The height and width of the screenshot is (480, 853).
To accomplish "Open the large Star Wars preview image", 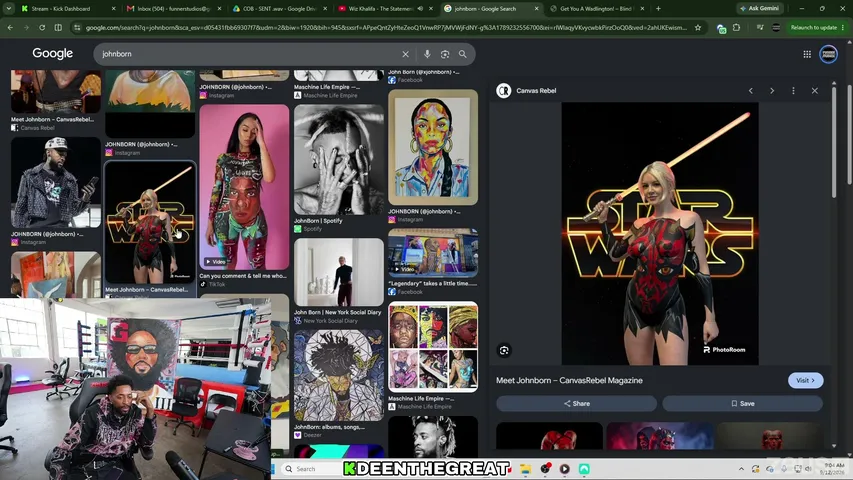I will (660, 233).
